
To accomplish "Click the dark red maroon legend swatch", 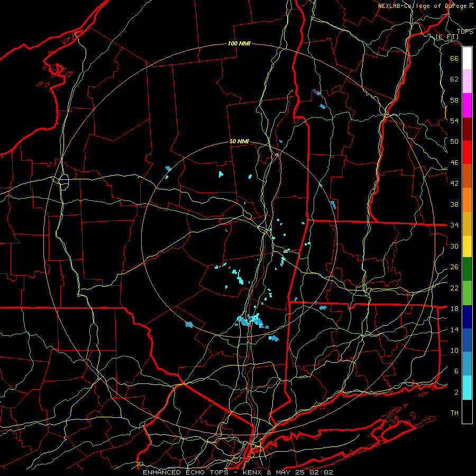I will tap(467, 129).
